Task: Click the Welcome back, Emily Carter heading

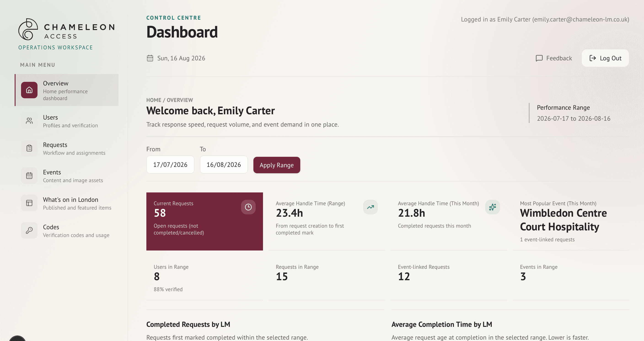Action: point(210,111)
